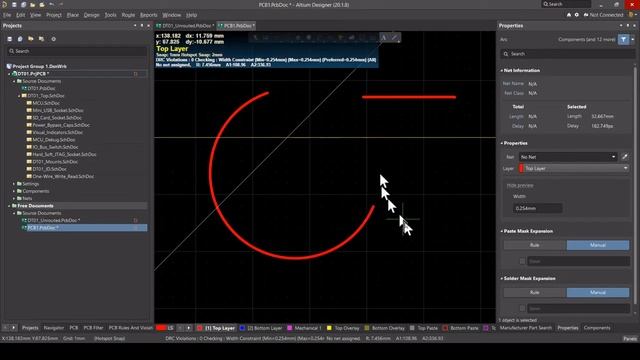Toggle checkbox under Solder Mask Expansion
Viewport: 640px width, 360px height.
[522, 309]
